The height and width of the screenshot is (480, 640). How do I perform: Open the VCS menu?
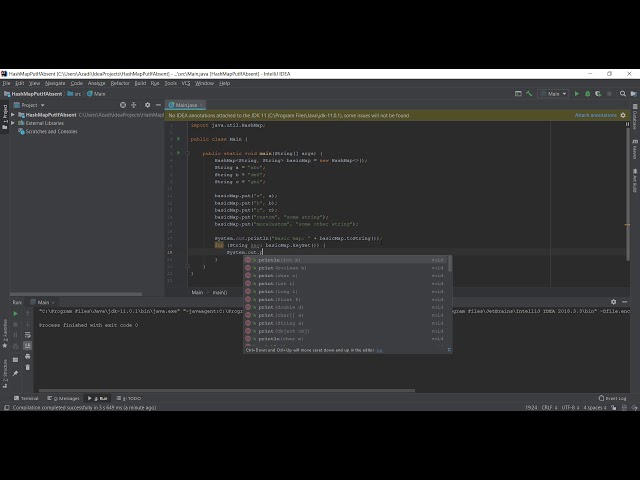(x=186, y=83)
